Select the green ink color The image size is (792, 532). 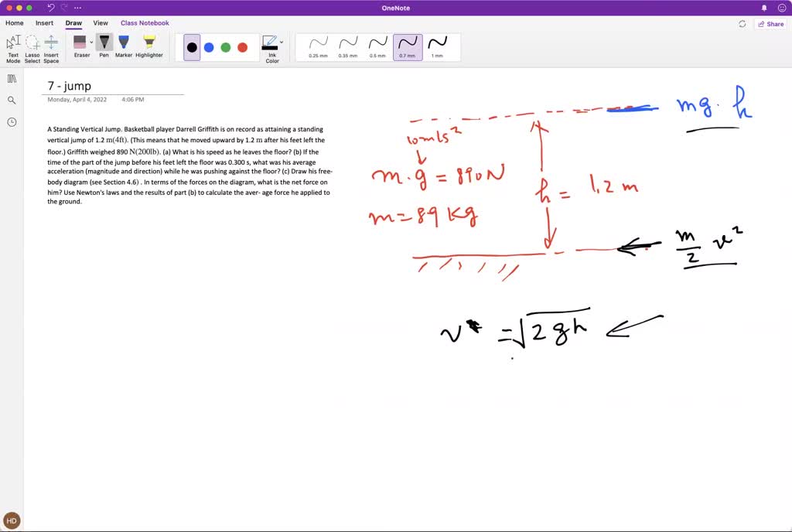click(x=226, y=47)
